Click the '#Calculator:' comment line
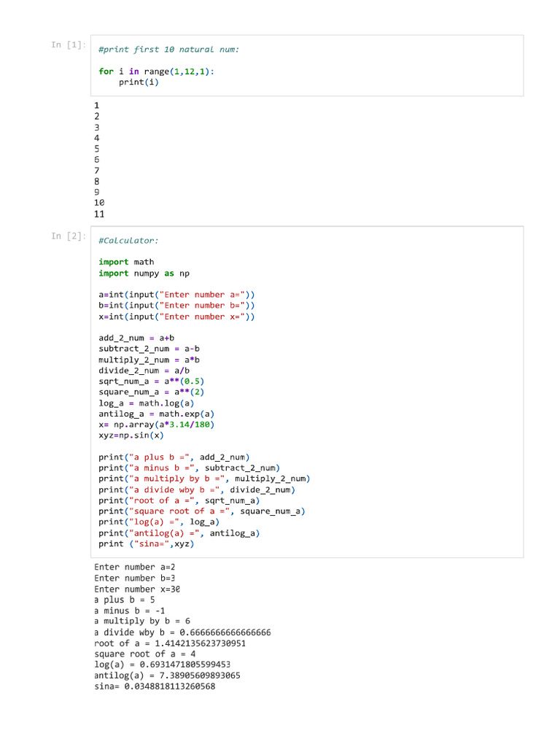The width and height of the screenshot is (560, 747). (x=128, y=241)
